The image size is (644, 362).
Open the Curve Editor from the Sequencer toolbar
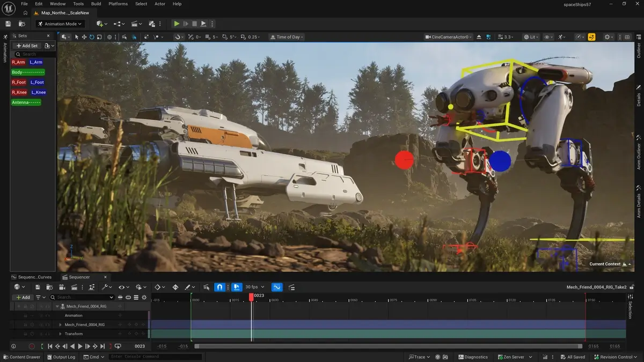(277, 287)
